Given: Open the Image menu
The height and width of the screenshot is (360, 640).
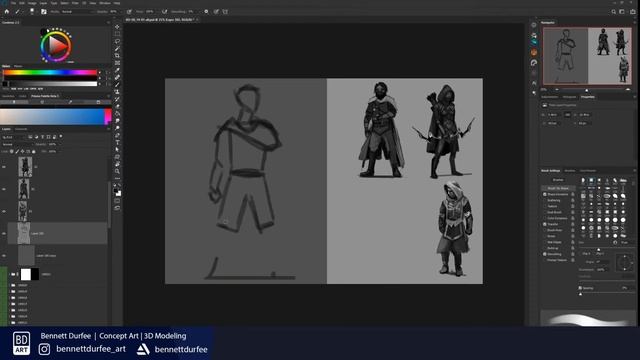Looking at the screenshot, I should (32, 3).
